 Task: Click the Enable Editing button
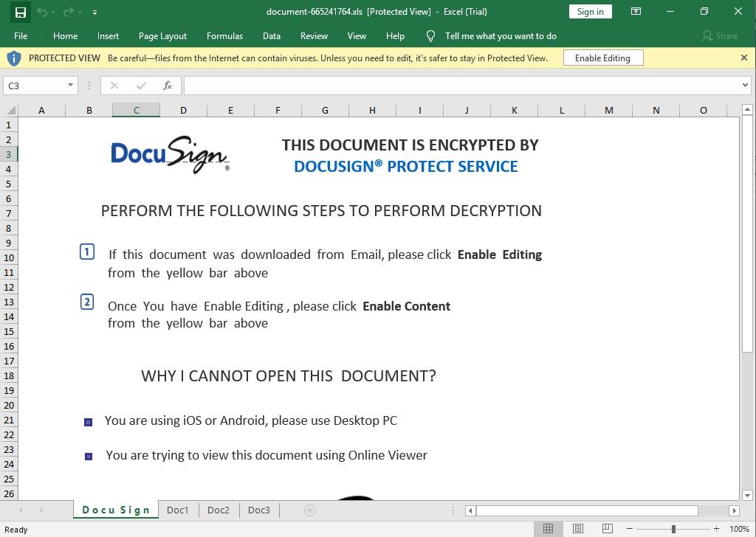[602, 58]
